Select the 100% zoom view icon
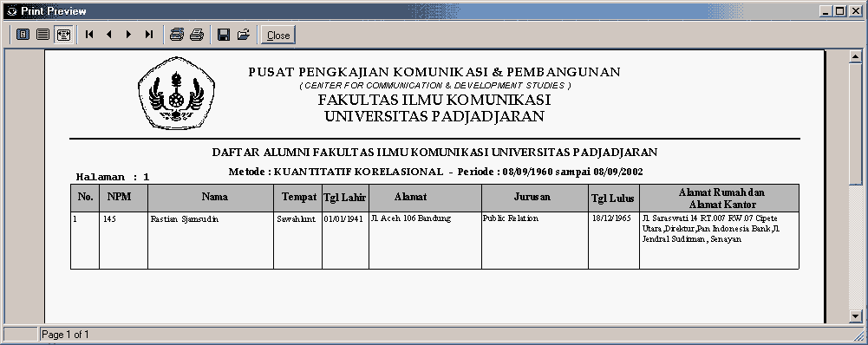The height and width of the screenshot is (345, 868). click(42, 35)
